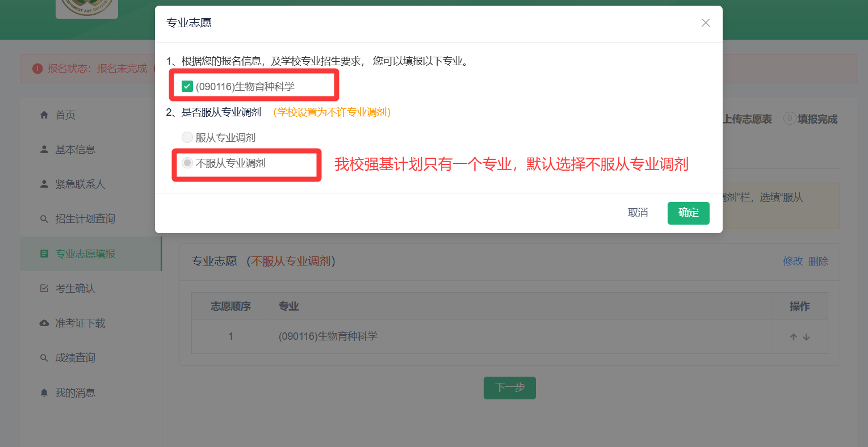Select the 服从专业调剂 radio option

(x=187, y=137)
